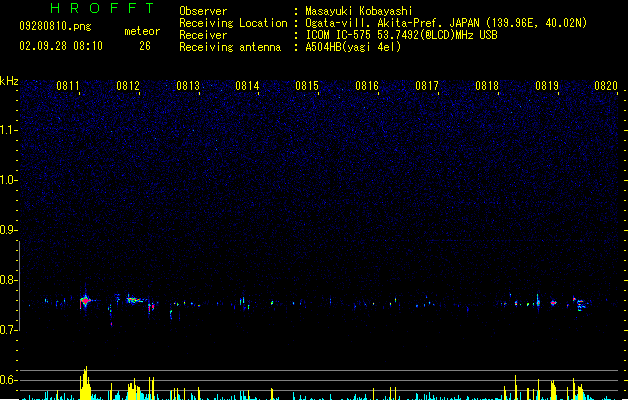Click the 0815 time marker

[x=307, y=86]
